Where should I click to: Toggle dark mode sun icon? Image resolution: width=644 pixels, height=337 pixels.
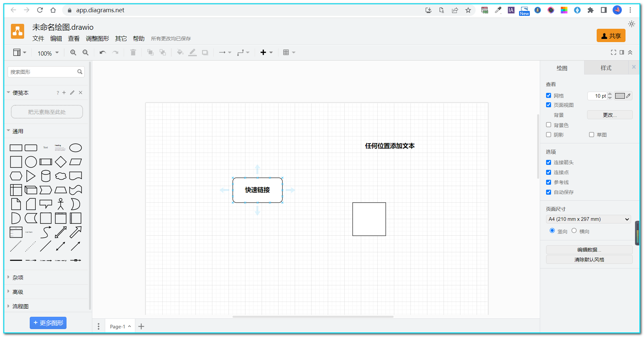(631, 24)
